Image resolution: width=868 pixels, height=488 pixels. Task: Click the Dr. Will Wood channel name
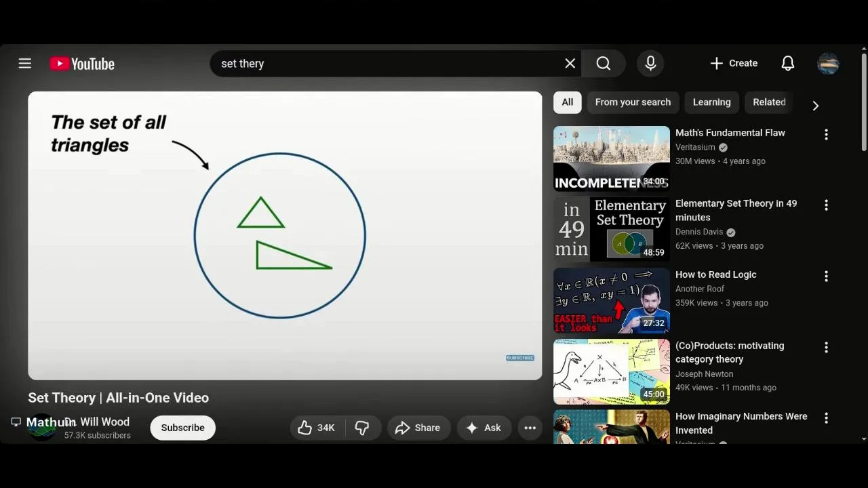click(x=97, y=422)
